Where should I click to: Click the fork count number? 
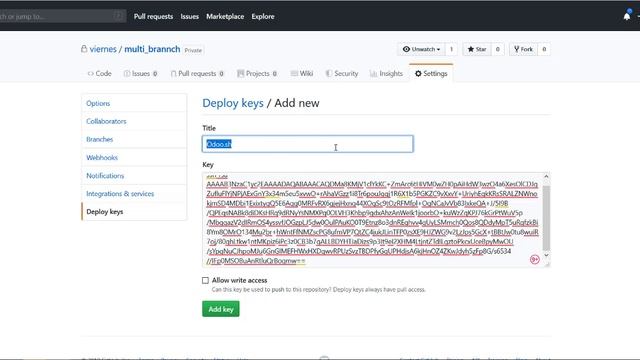pos(544,49)
